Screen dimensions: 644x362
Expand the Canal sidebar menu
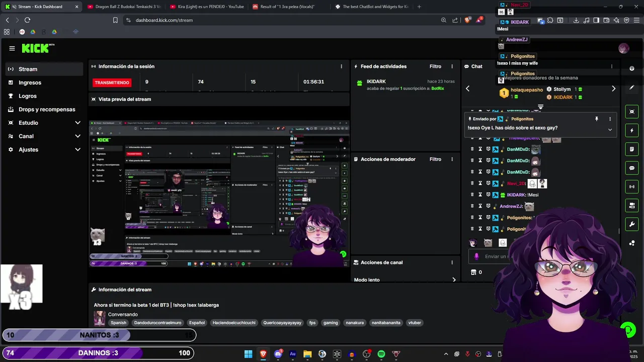coord(44,136)
